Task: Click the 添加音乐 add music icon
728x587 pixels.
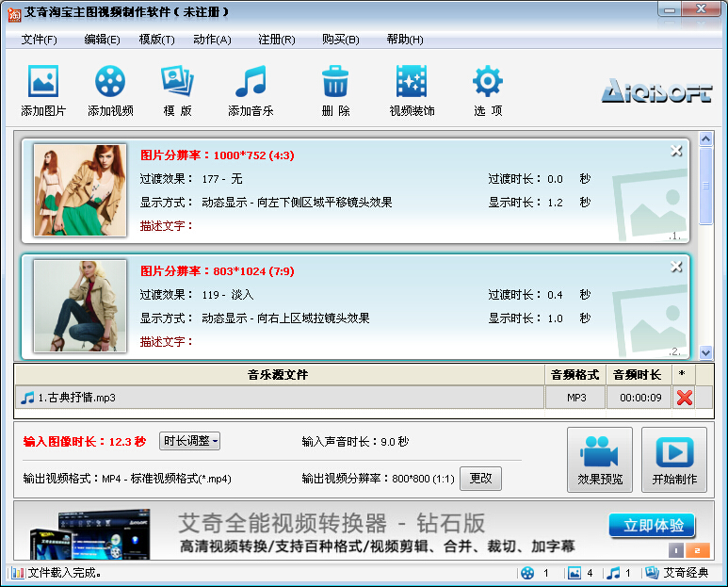Action: point(251,81)
